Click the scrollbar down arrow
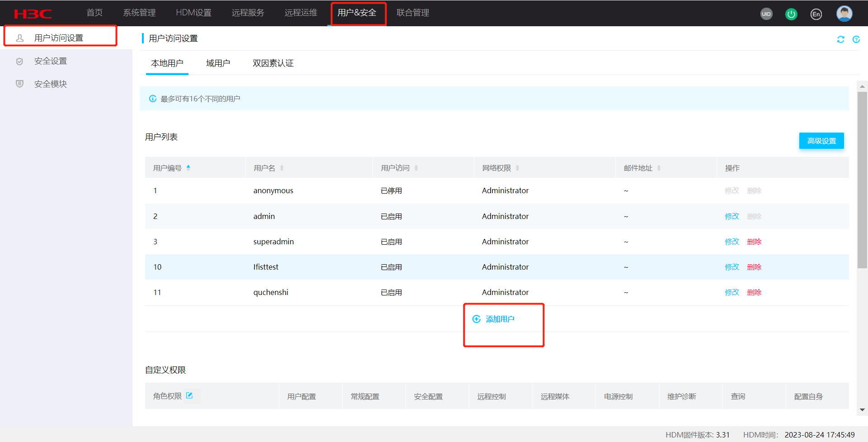 862,410
